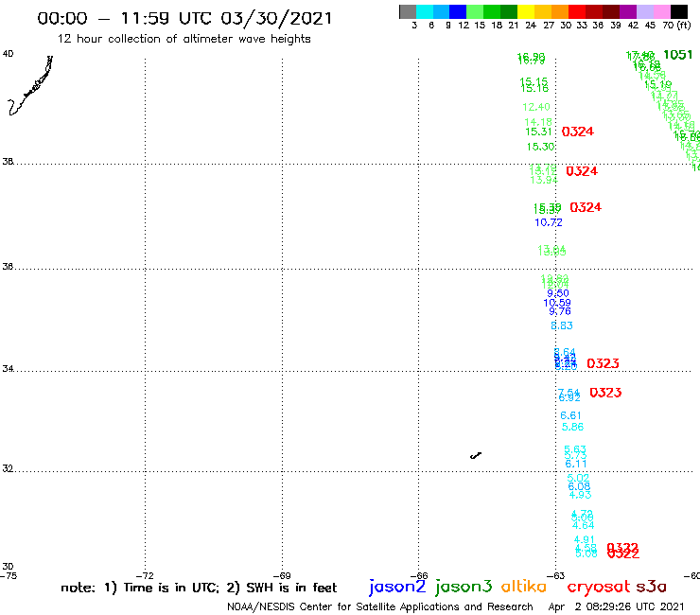This screenshot has width=700, height=615.
Task: Click the wave height value '6.61'
Action: [x=570, y=415]
